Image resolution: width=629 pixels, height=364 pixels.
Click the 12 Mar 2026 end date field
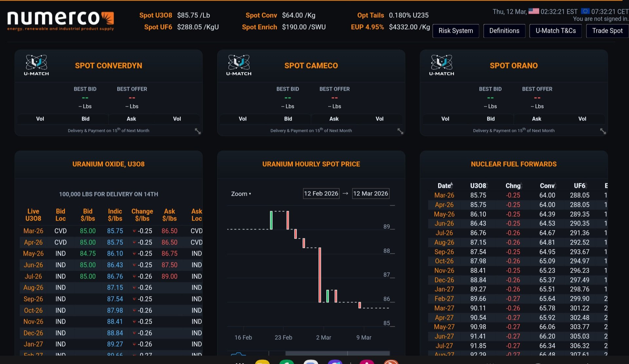(371, 193)
